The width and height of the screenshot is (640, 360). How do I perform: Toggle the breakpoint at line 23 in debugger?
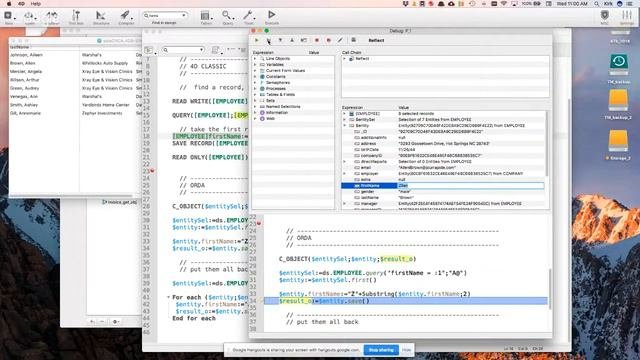tap(259, 224)
